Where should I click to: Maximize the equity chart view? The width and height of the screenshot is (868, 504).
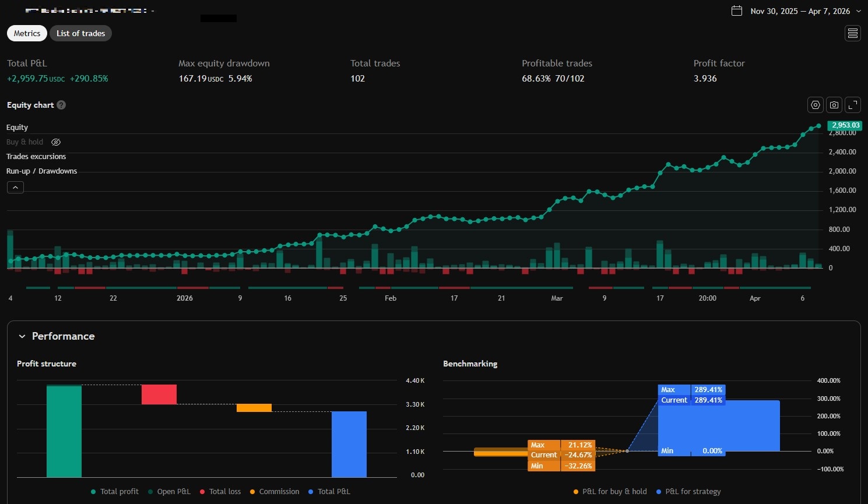tap(852, 105)
